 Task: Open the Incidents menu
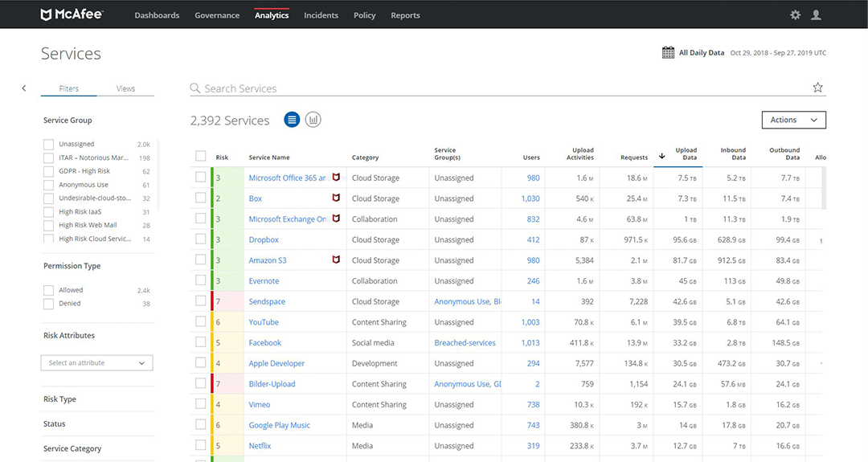pyautogui.click(x=321, y=15)
